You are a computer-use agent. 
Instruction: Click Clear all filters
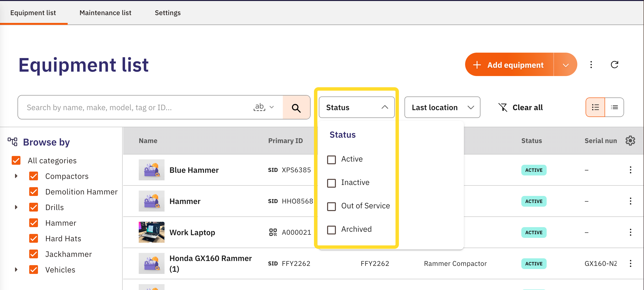click(520, 107)
